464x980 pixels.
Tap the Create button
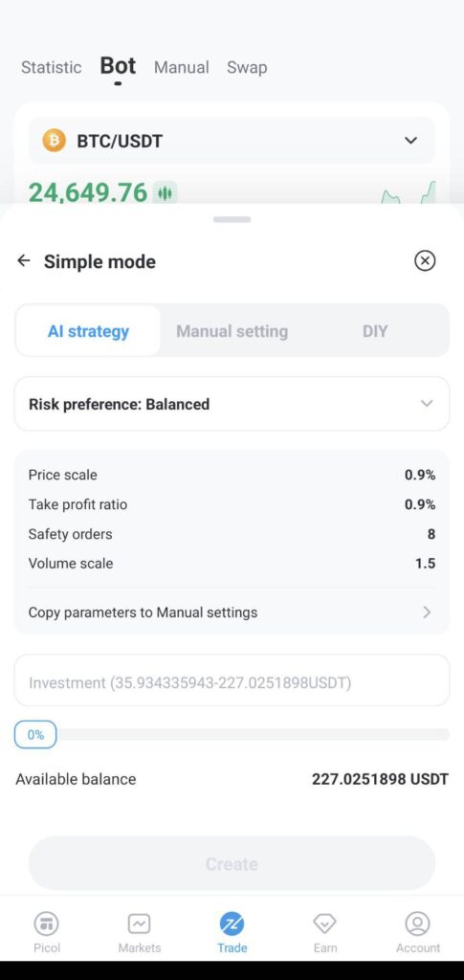[232, 863]
